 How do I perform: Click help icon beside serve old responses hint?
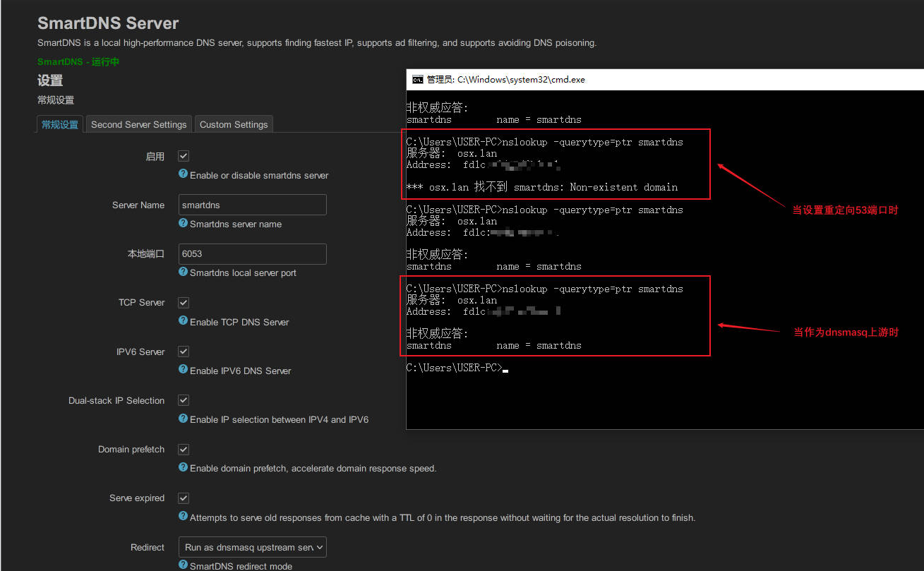(184, 516)
